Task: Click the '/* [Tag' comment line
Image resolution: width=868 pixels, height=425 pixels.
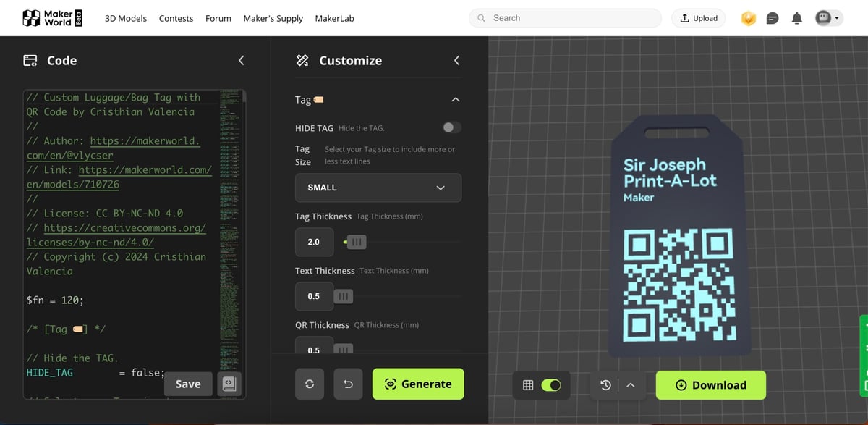Action: (x=66, y=329)
